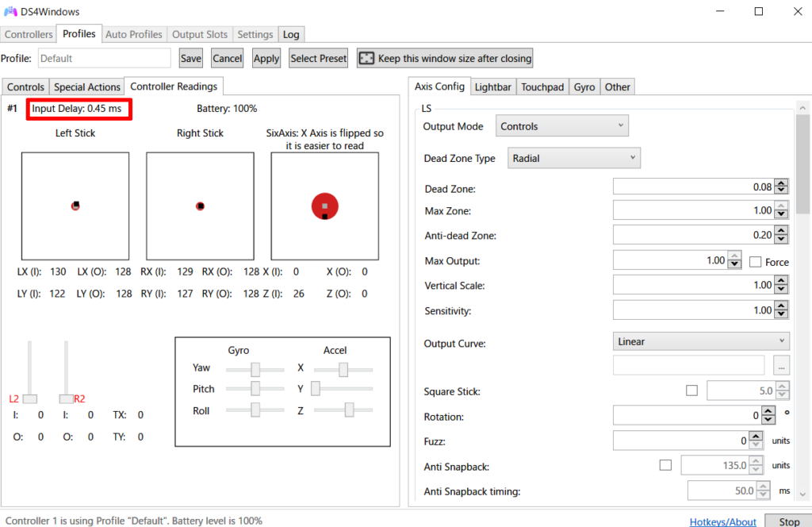
Task: Toggle the Square Stick checkbox
Action: (x=692, y=390)
